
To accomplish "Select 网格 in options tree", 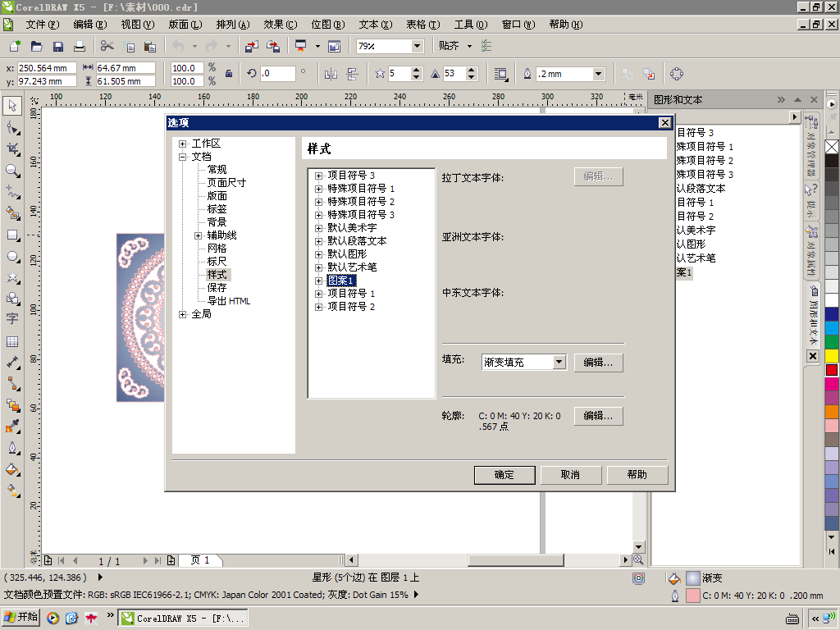I will point(217,249).
